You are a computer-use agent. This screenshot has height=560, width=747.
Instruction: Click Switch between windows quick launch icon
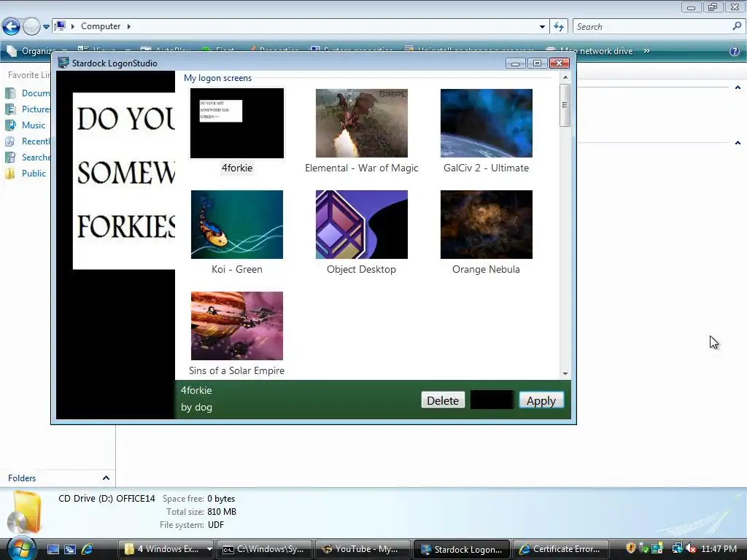tap(70, 549)
